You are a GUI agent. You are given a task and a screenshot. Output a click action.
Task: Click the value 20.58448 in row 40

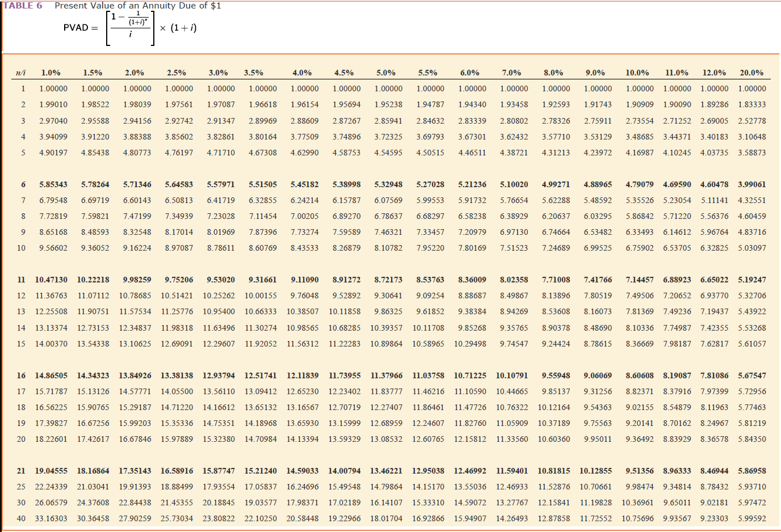pos(303,518)
